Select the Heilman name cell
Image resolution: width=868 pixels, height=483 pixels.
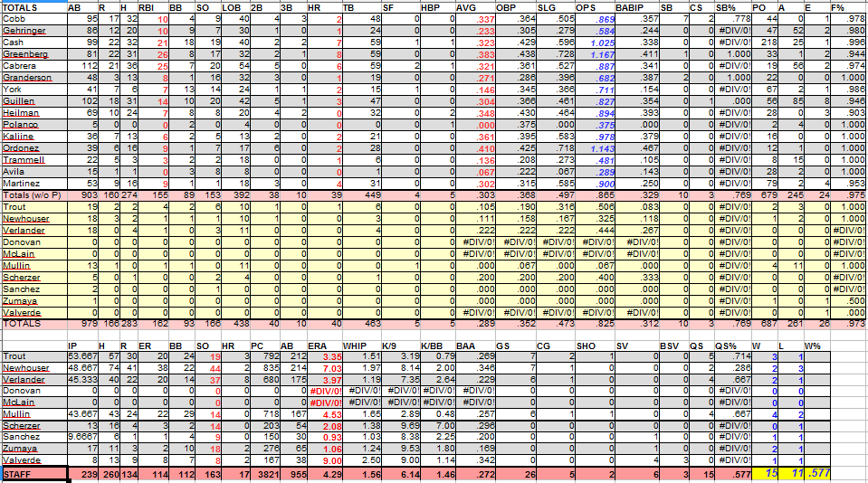[34, 113]
